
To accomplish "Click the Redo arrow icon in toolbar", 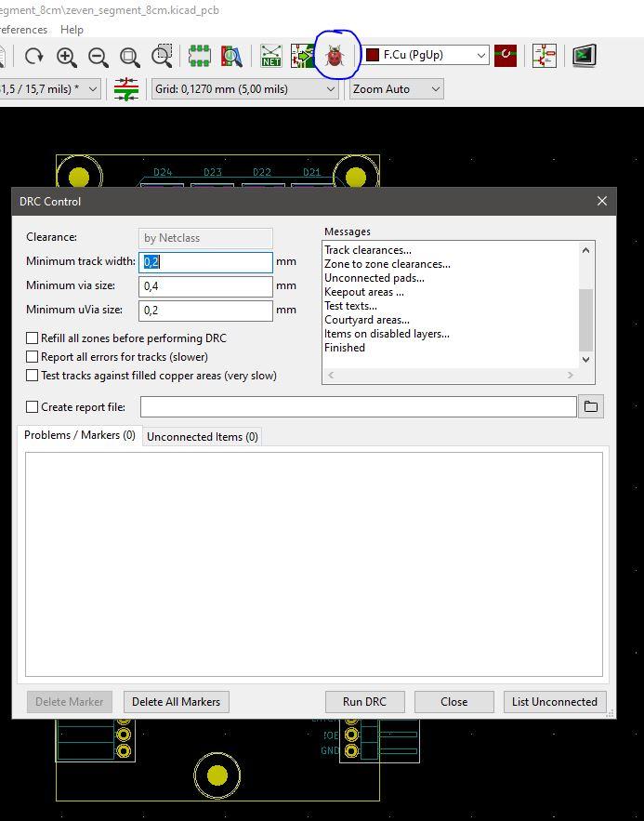I will coord(34,56).
